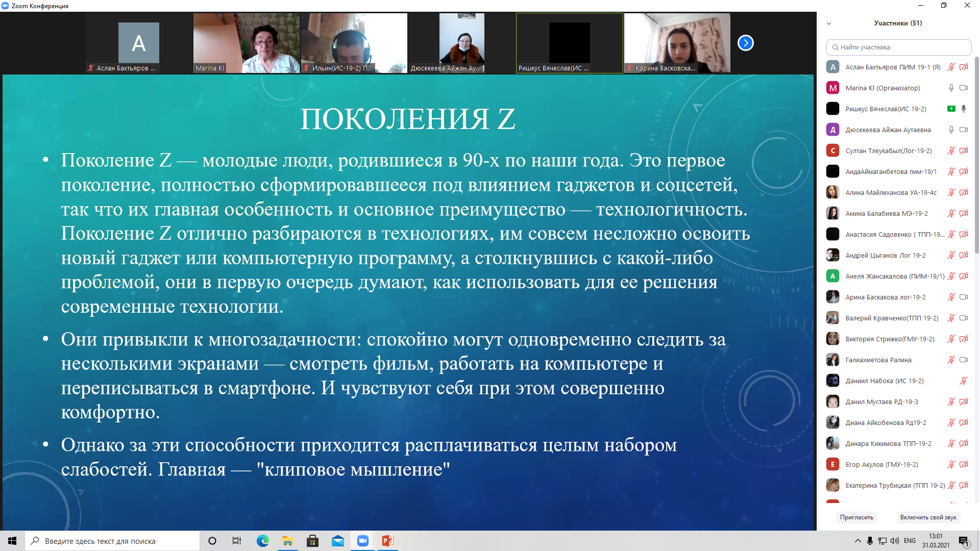The height and width of the screenshot is (551, 980).
Task: Click the Пригласить button
Action: pyautogui.click(x=856, y=517)
